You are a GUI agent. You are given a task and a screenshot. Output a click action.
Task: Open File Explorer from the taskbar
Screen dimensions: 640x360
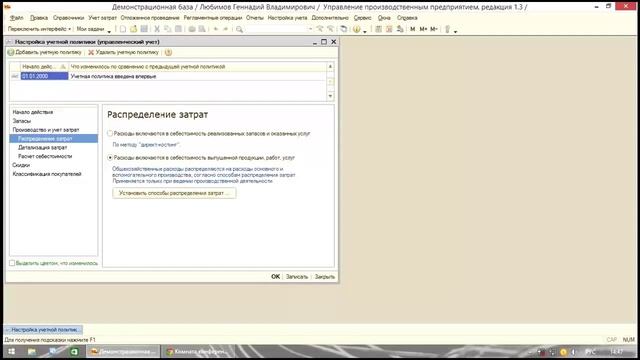click(31, 351)
